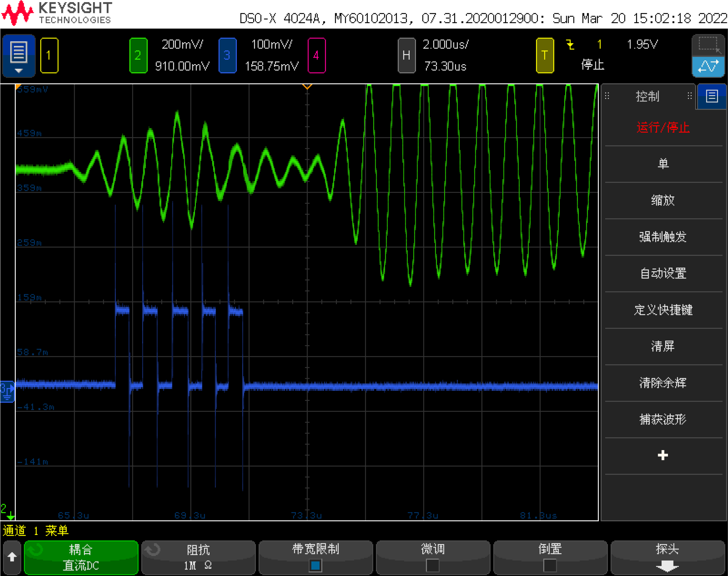Viewport: 728px width, 576px height.
Task: Open the 探头 probe dropdown
Action: (667, 558)
